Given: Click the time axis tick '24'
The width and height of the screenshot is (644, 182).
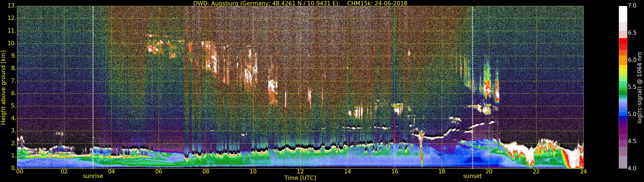Looking at the screenshot, I should point(583,172).
